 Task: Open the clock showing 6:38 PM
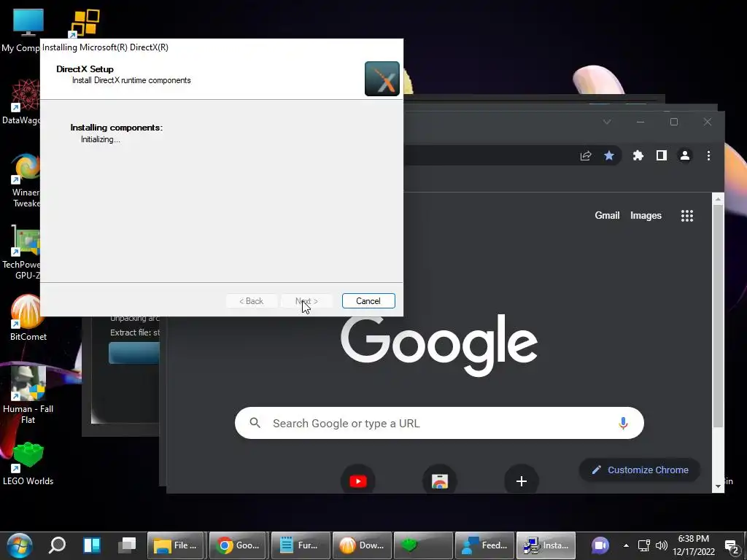click(x=693, y=545)
